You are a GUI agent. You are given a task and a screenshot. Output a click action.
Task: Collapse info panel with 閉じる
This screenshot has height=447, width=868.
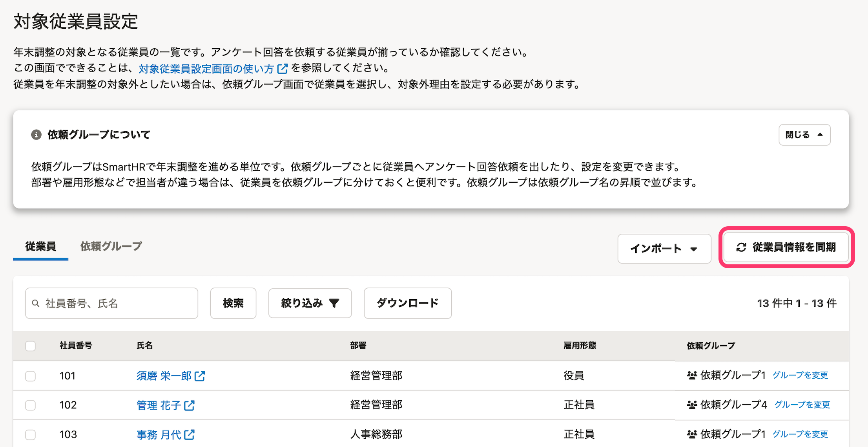pyautogui.click(x=804, y=135)
